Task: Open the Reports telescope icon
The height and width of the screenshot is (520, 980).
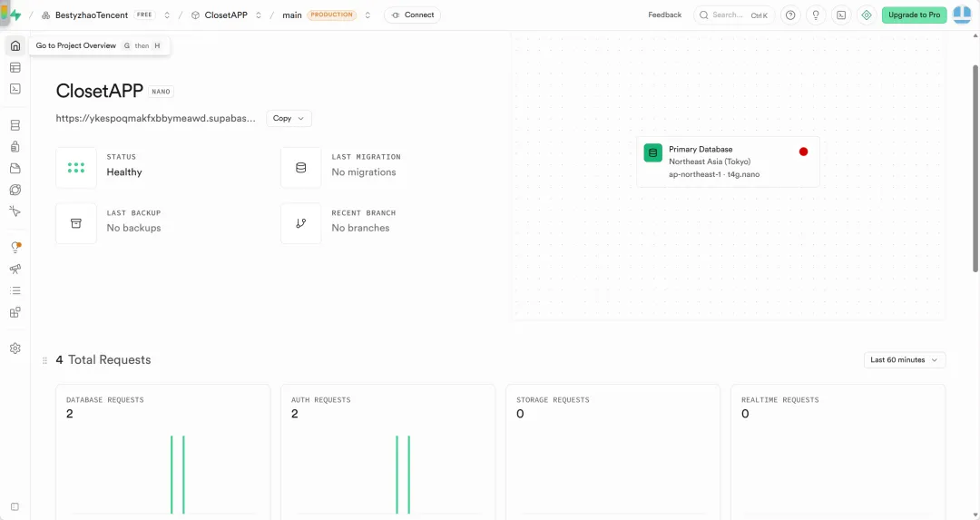Action: click(15, 269)
